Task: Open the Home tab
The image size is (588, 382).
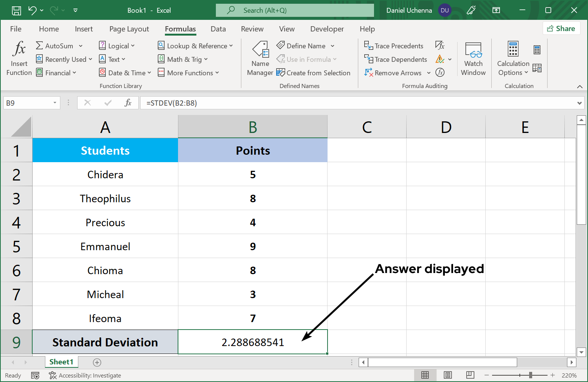Action: [x=49, y=29]
